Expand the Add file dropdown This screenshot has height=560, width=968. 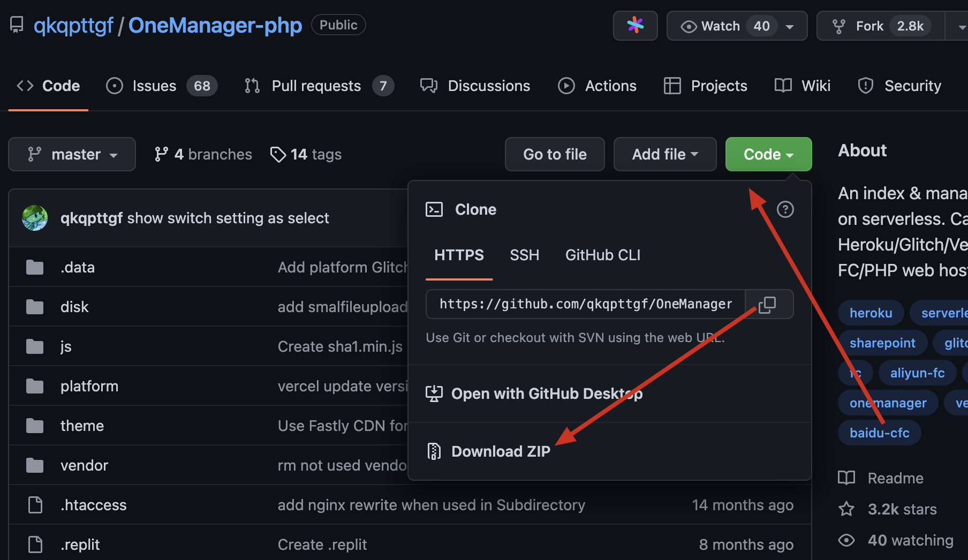[x=664, y=155]
